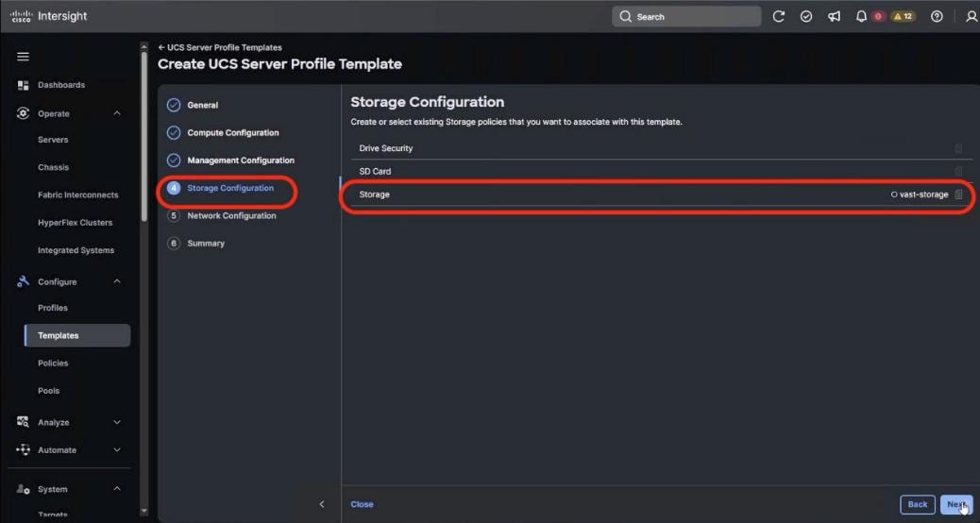
Task: Click the Search field
Action: 686,17
